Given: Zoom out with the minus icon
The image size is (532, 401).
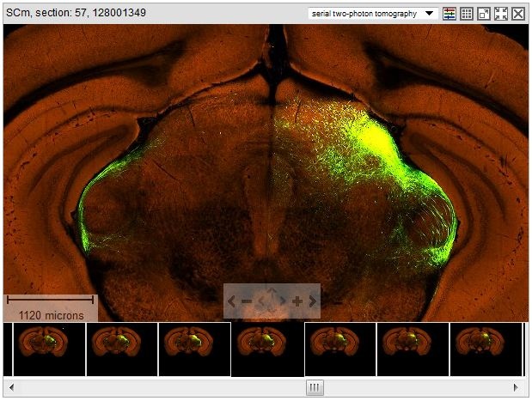Looking at the screenshot, I should [x=247, y=301].
